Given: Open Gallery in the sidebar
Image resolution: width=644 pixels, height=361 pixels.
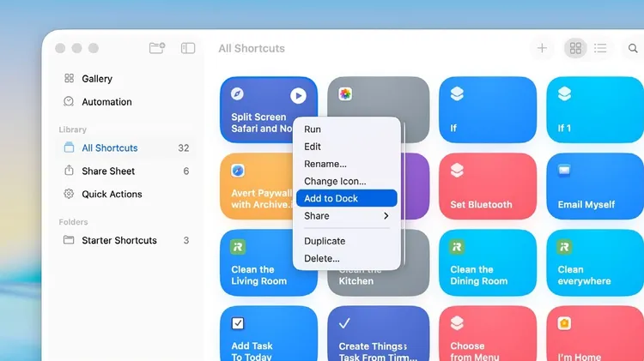Looking at the screenshot, I should (96, 79).
